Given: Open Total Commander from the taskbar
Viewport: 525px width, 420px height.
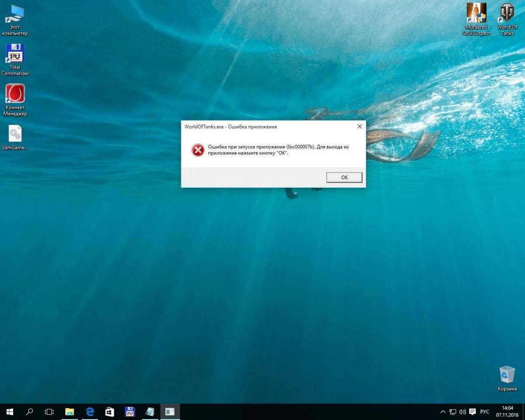Looking at the screenshot, I should click(129, 412).
